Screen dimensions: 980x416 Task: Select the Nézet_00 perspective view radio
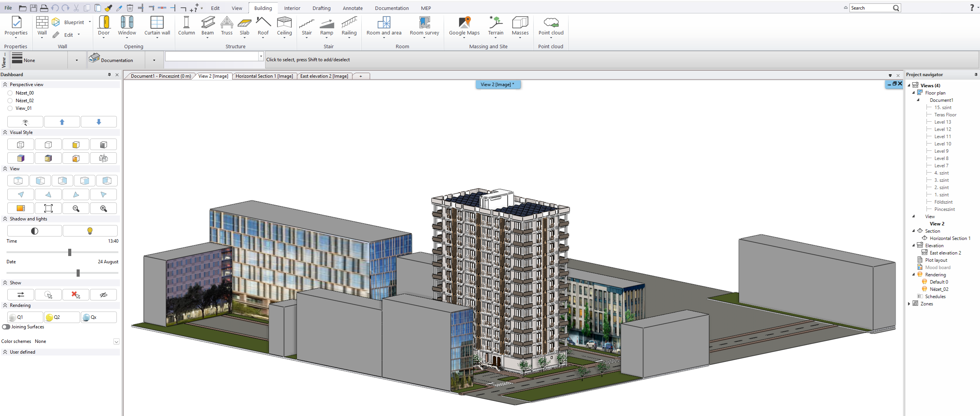click(10, 93)
